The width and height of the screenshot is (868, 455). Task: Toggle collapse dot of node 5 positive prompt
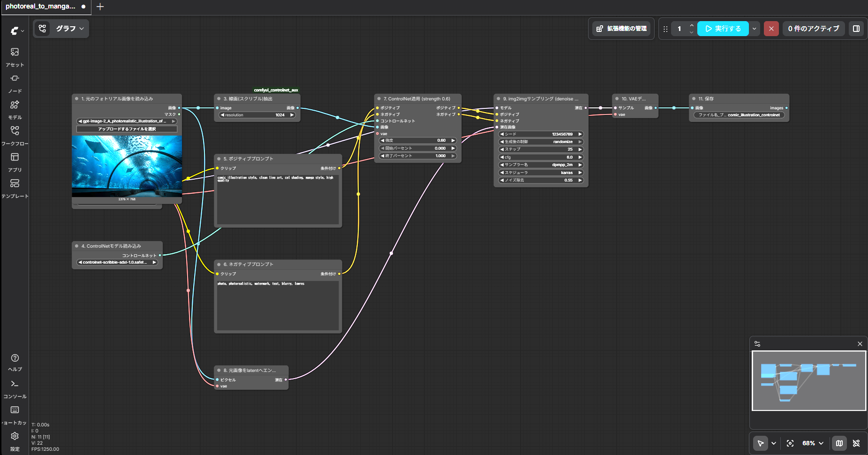(x=219, y=159)
